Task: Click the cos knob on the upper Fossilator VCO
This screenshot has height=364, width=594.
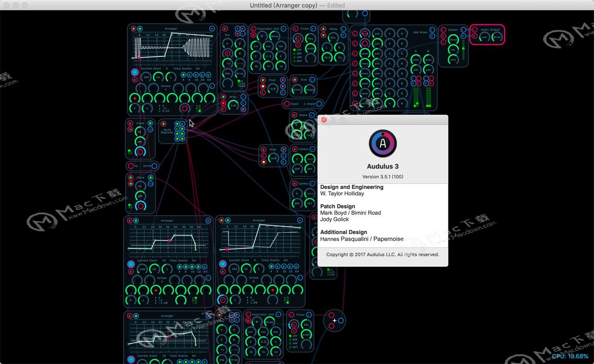Action: (x=269, y=46)
